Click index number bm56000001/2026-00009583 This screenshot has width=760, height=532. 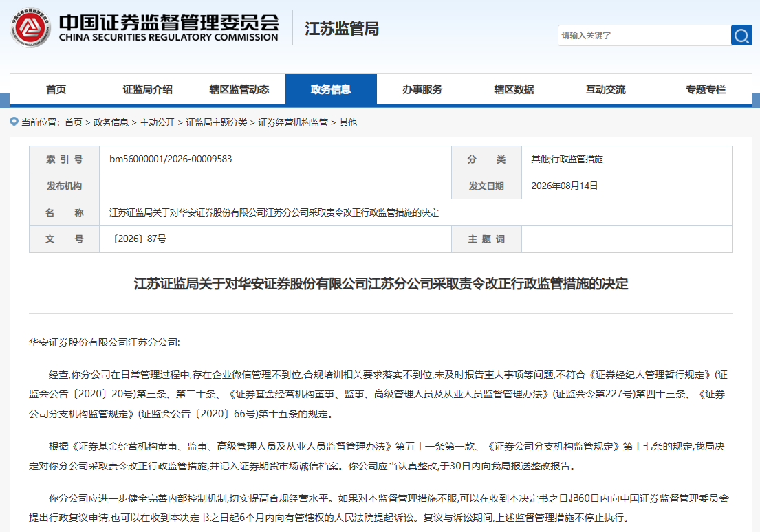tap(171, 159)
